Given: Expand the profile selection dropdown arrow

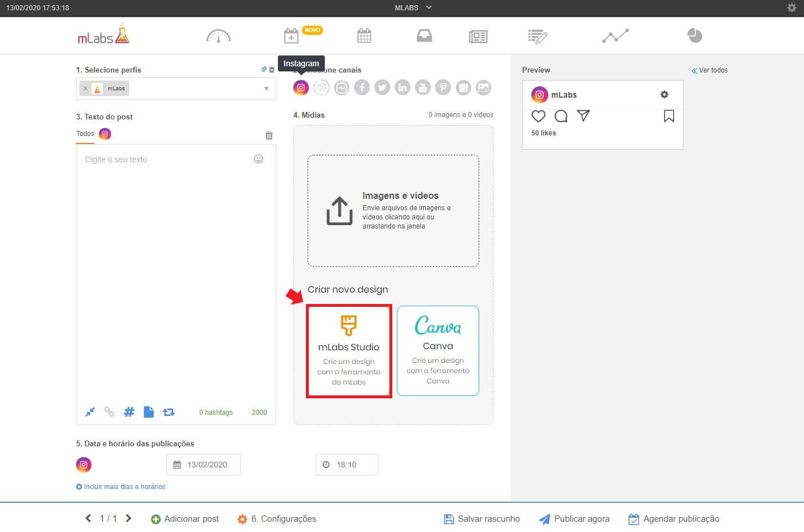Looking at the screenshot, I should click(266, 89).
